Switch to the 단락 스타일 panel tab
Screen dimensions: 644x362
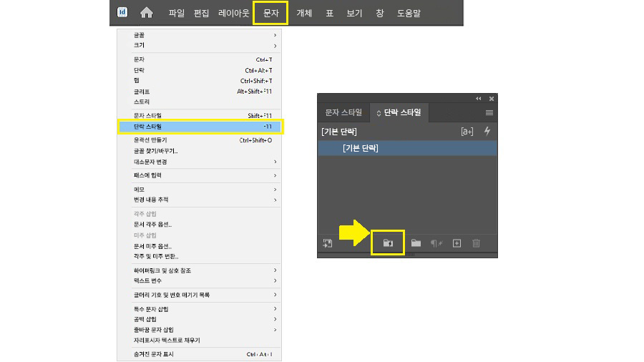pos(399,112)
